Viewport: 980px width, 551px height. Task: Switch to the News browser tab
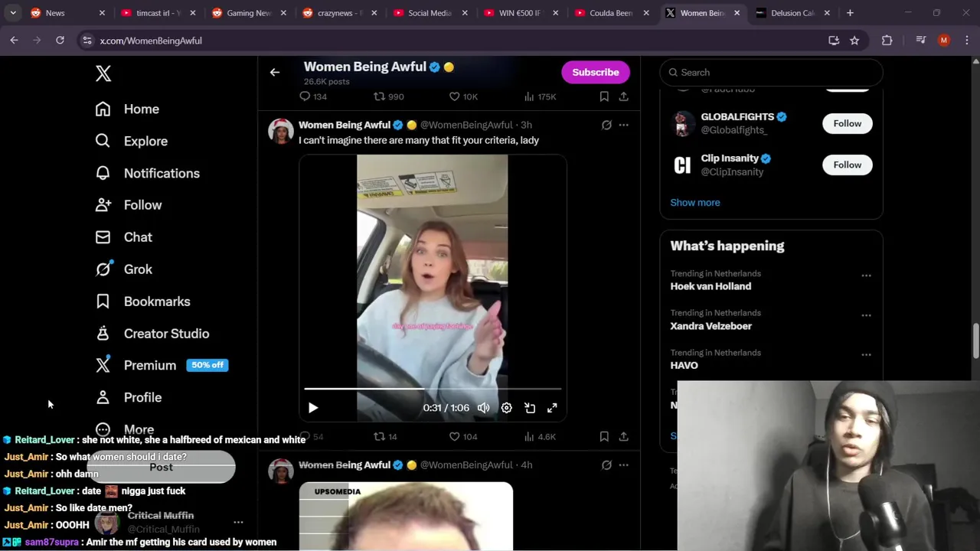[x=66, y=13]
